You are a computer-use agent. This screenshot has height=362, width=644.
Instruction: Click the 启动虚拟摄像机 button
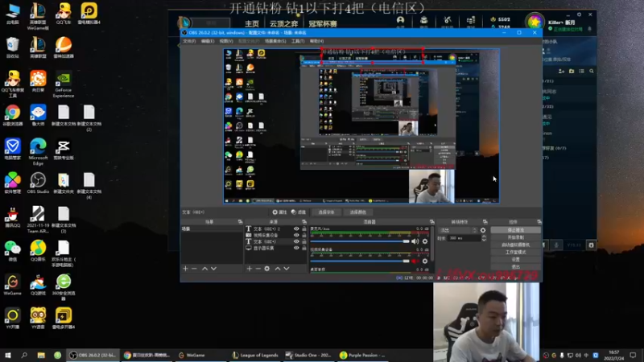coord(515,245)
